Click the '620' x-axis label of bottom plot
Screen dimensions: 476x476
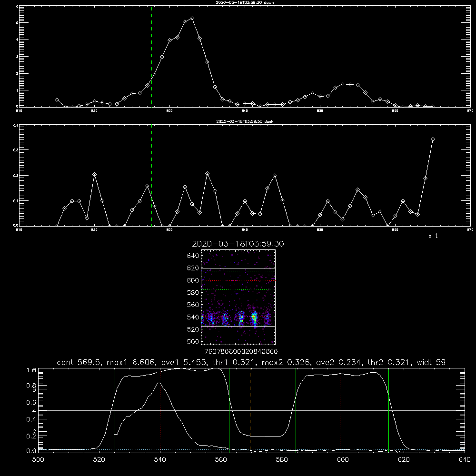tap(404, 460)
